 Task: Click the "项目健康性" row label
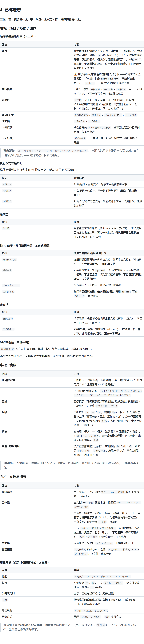click(x=8, y=380)
